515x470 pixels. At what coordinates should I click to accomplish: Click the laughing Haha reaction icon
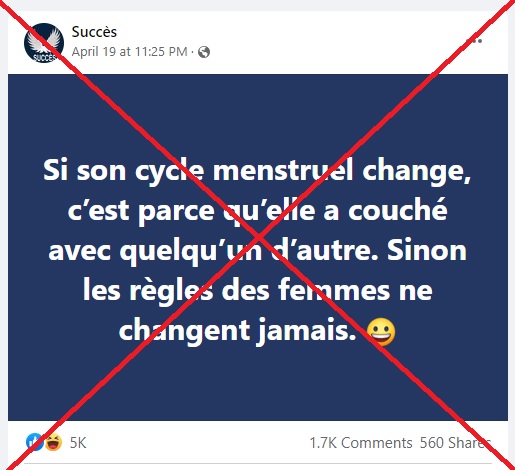point(53,443)
